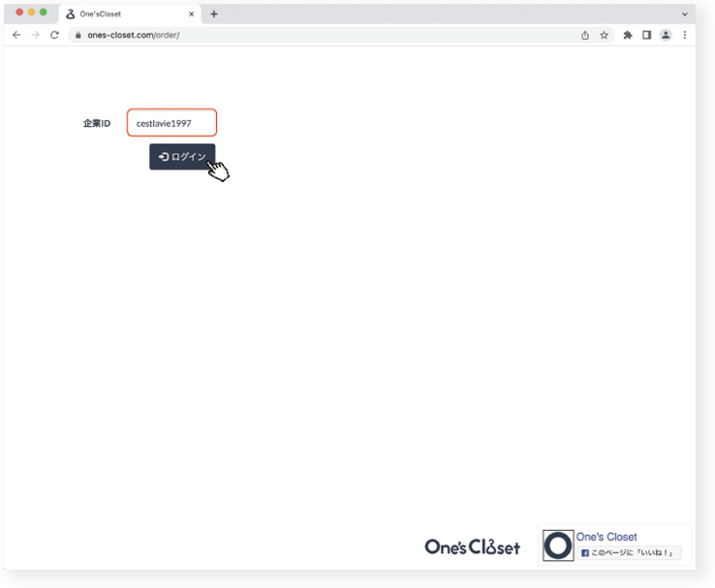Open the One's Closet Facebook link
The width and height of the screenshot is (715, 588).
pos(606,537)
